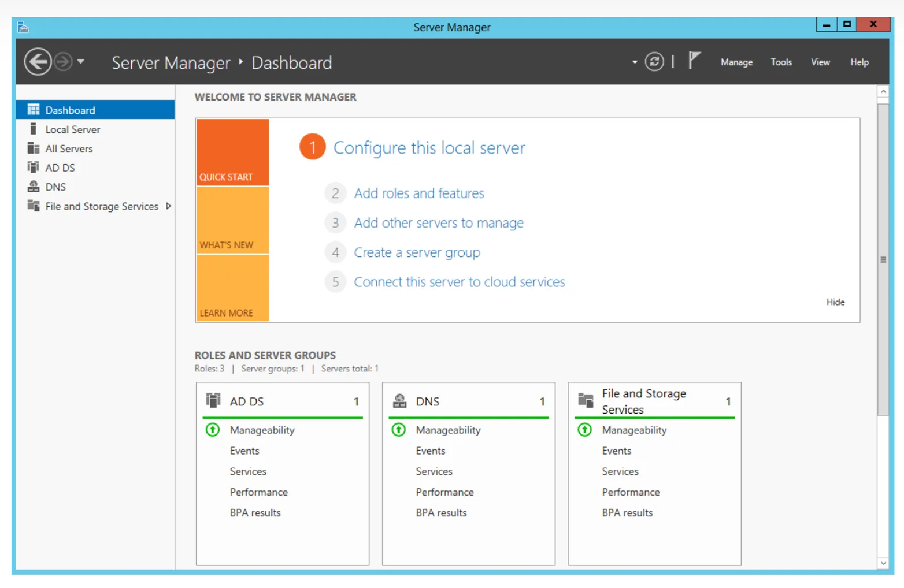Hide the welcome tile

835,302
